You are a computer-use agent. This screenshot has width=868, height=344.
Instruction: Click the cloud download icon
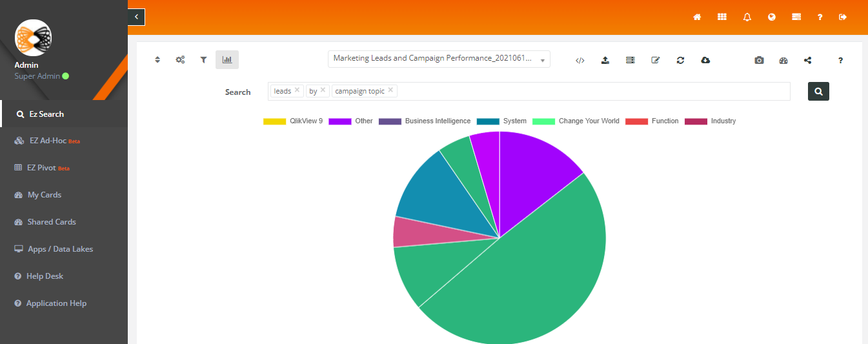(x=705, y=60)
